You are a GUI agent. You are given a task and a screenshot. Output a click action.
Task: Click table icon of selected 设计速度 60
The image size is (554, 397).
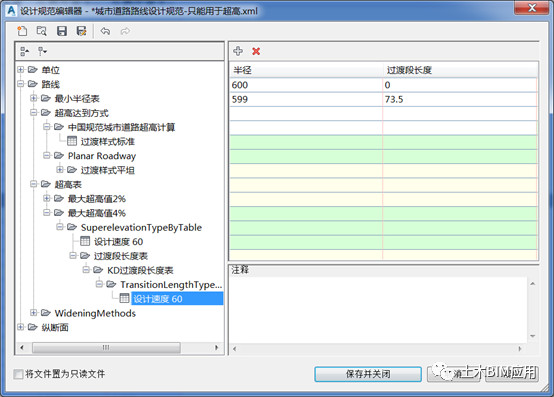click(124, 298)
